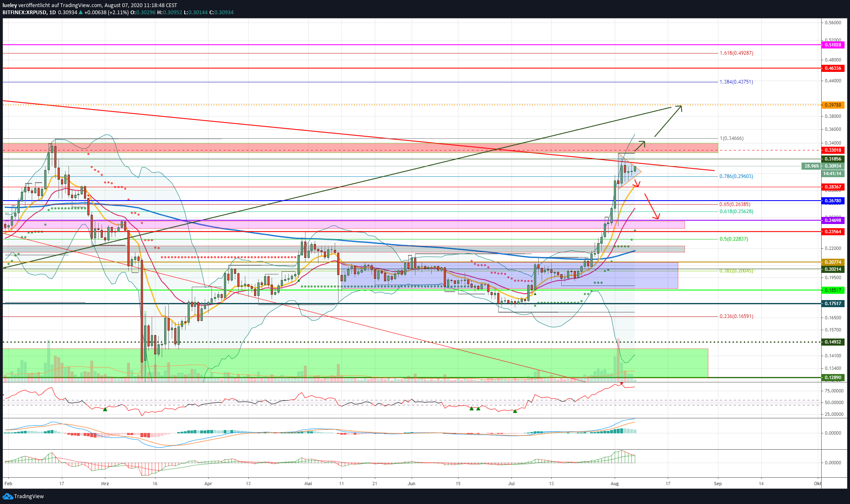The height and width of the screenshot is (504, 850).
Task: Click the Jul label on time axis
Action: point(512,484)
